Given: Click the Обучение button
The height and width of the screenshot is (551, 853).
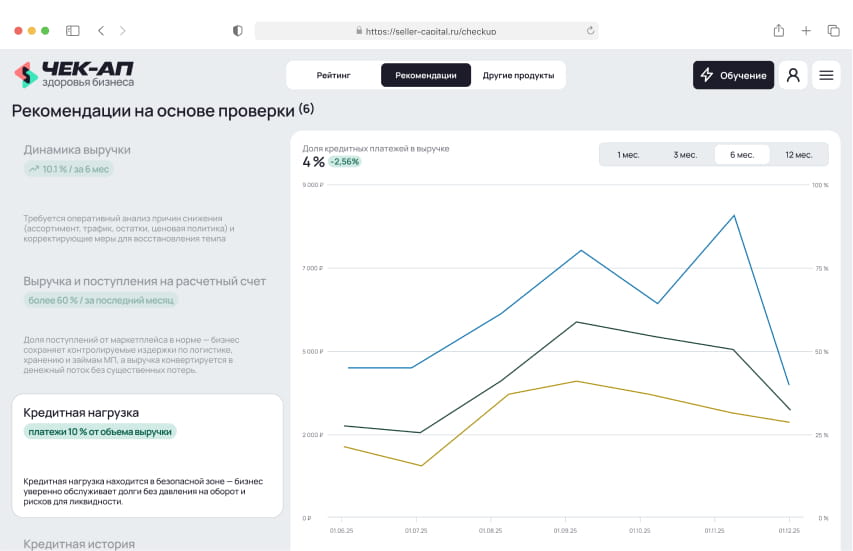Looking at the screenshot, I should tap(733, 75).
